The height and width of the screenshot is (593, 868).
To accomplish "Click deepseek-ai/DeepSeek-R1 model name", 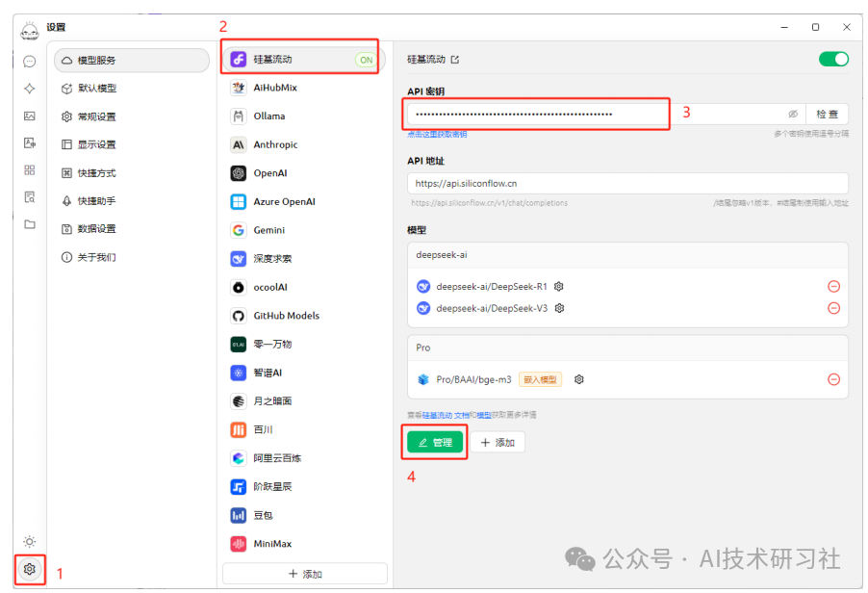I will click(492, 286).
